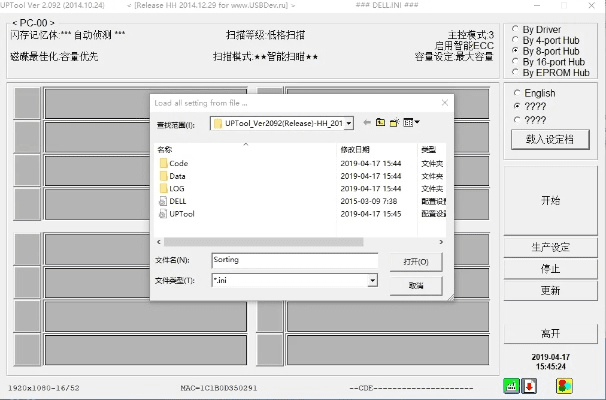Expand the file type *.ini dropdown
The image size is (606, 400).
[373, 280]
